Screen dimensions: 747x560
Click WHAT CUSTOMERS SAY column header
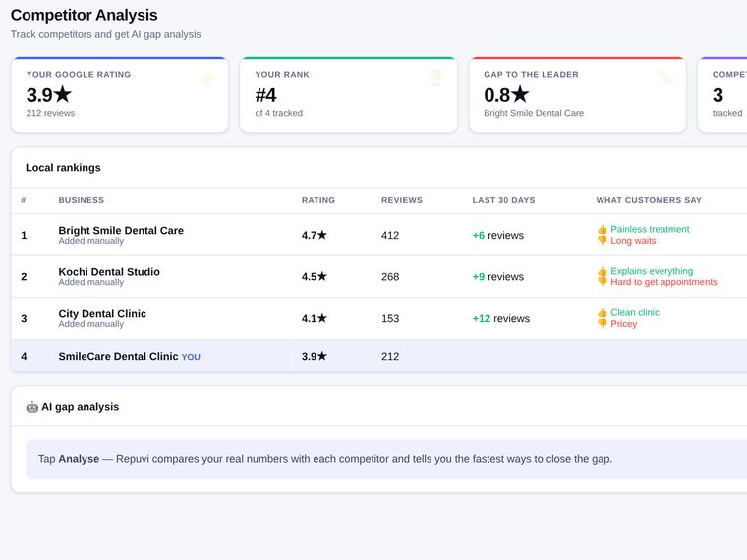click(649, 200)
